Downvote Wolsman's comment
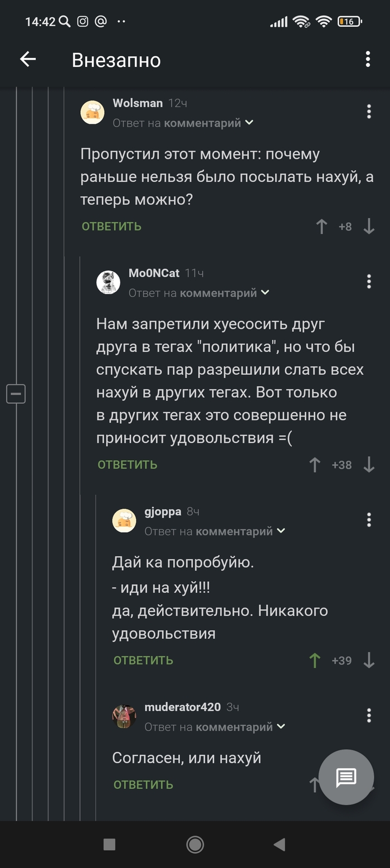The image size is (390, 868). (x=369, y=226)
